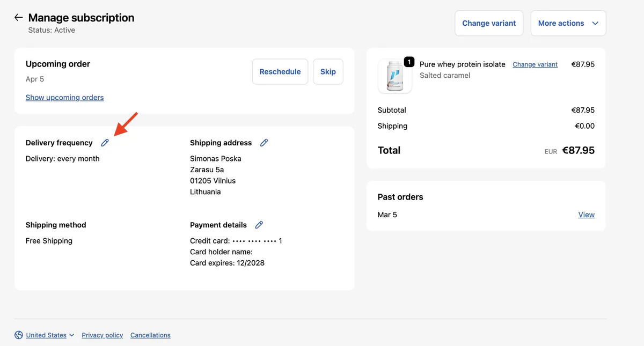The width and height of the screenshot is (644, 346).
Task: Click the Pure whey protein isolate name
Action: [x=463, y=64]
